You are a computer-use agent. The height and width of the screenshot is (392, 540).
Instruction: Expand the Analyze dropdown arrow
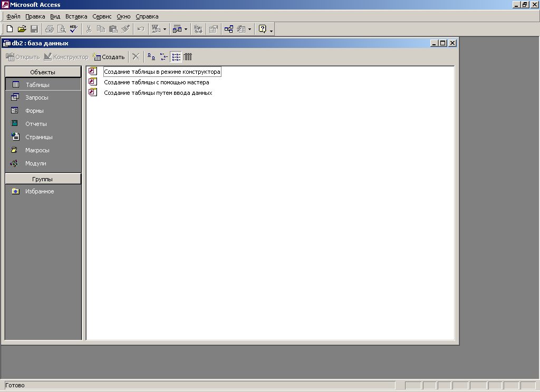186,30
